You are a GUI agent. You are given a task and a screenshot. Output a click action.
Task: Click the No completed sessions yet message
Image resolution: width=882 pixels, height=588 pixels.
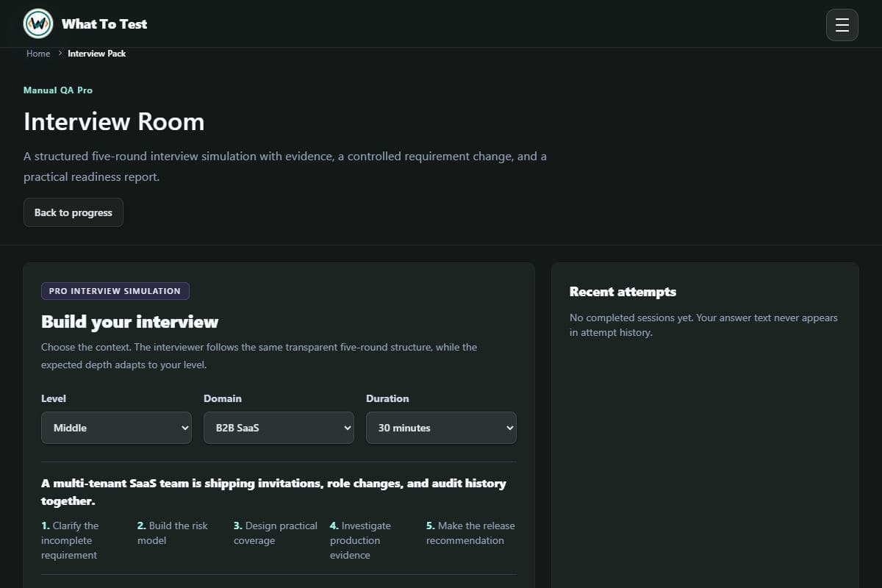[703, 325]
